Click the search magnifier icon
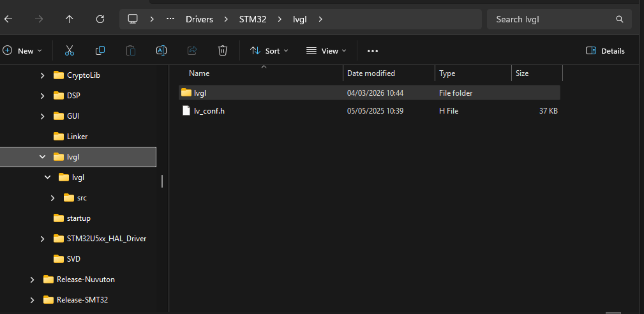Viewport: 644px width, 314px height. [619, 19]
